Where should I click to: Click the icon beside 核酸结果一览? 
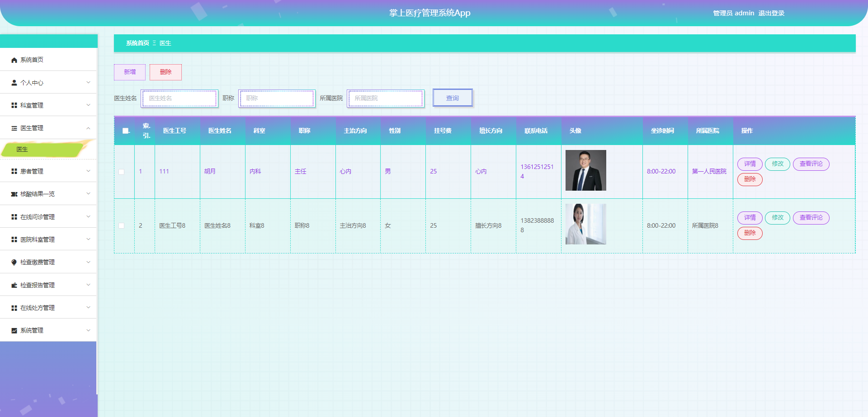(x=14, y=194)
